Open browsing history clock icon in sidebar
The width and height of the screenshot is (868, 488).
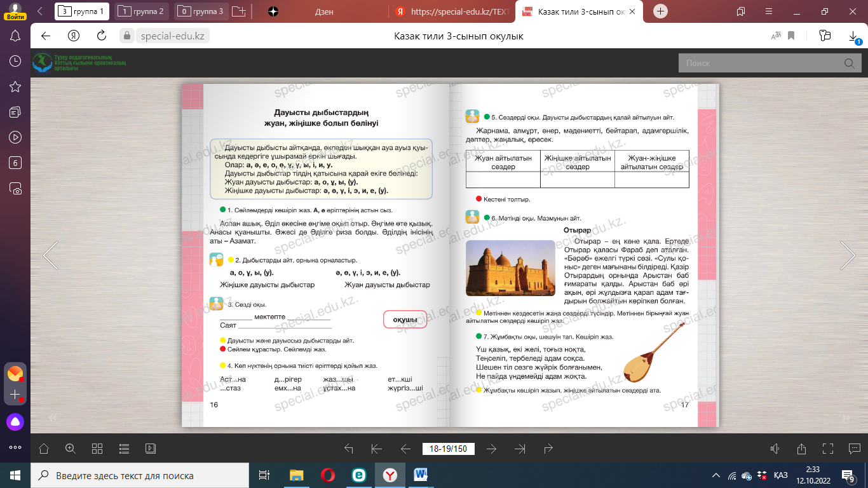16,61
